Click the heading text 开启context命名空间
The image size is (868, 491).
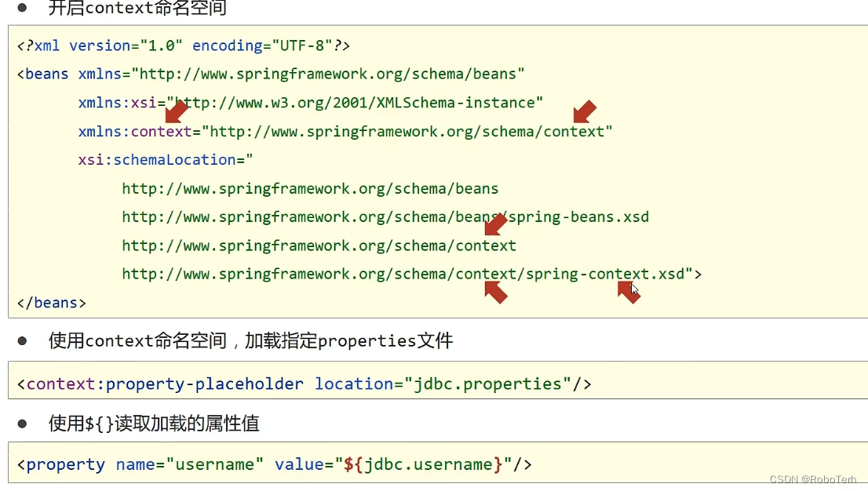(x=137, y=8)
